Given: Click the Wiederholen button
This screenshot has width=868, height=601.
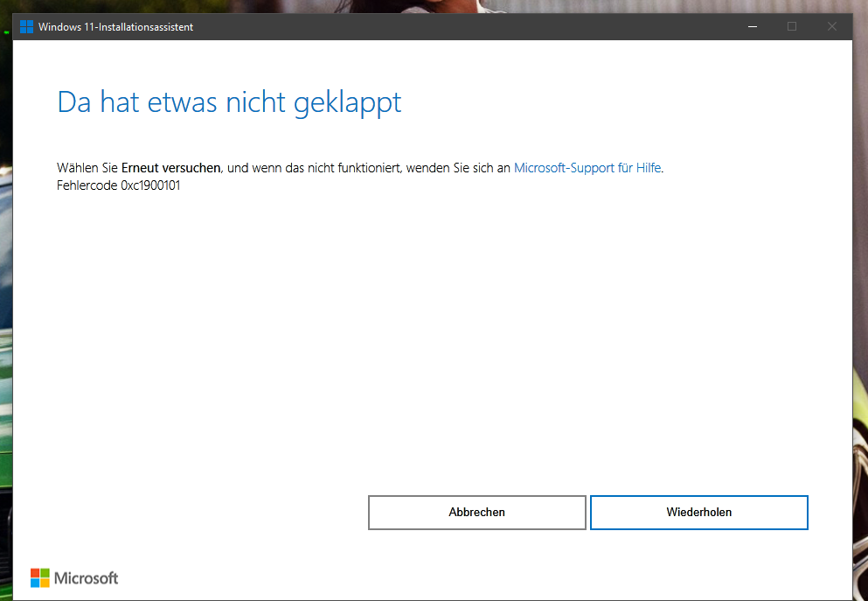Looking at the screenshot, I should click(x=698, y=513).
